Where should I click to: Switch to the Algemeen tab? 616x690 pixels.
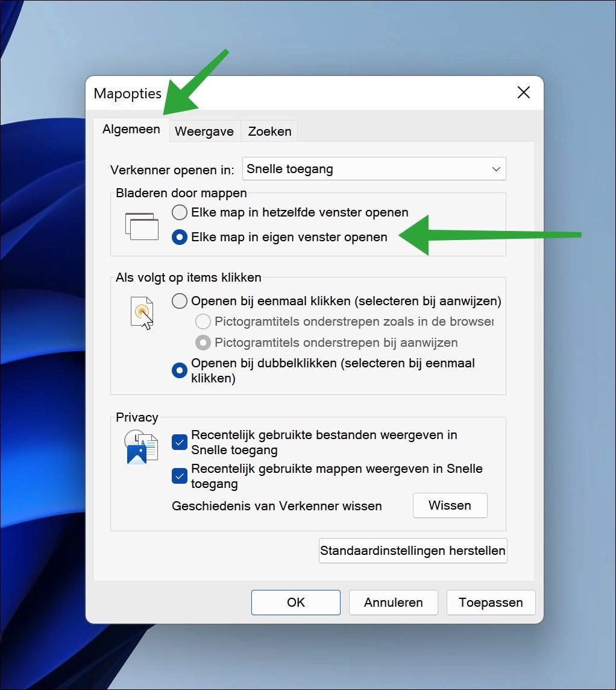coord(131,129)
